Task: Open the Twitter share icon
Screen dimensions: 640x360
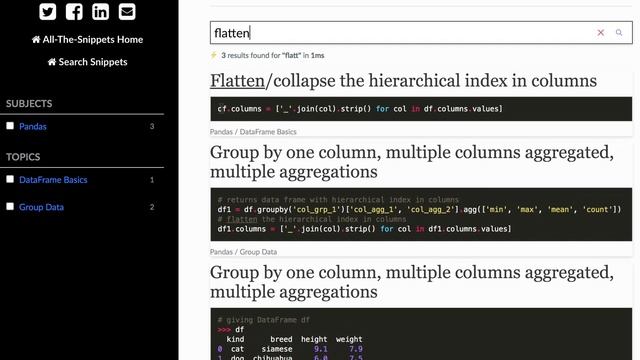Action: coord(48,11)
